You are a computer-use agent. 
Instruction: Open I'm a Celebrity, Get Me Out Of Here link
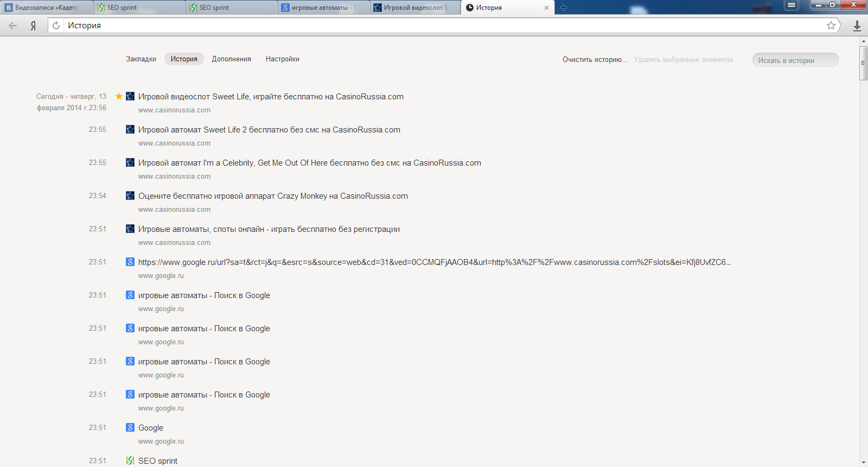click(x=310, y=163)
